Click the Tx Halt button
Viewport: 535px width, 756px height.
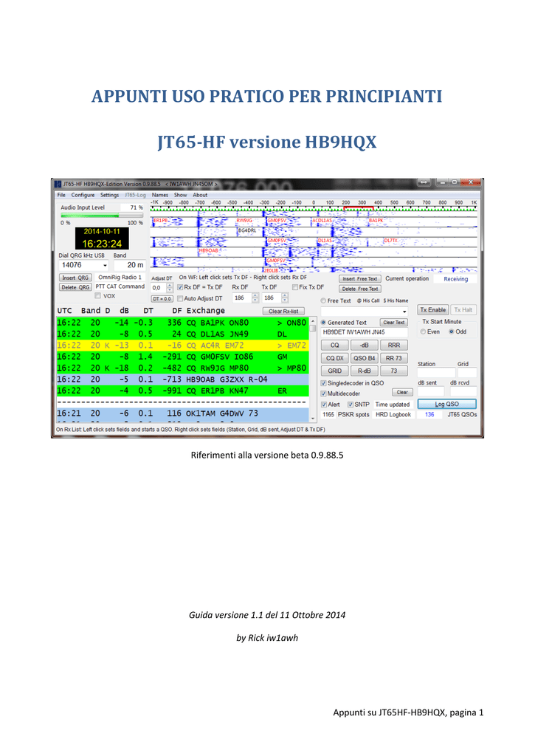point(463,310)
